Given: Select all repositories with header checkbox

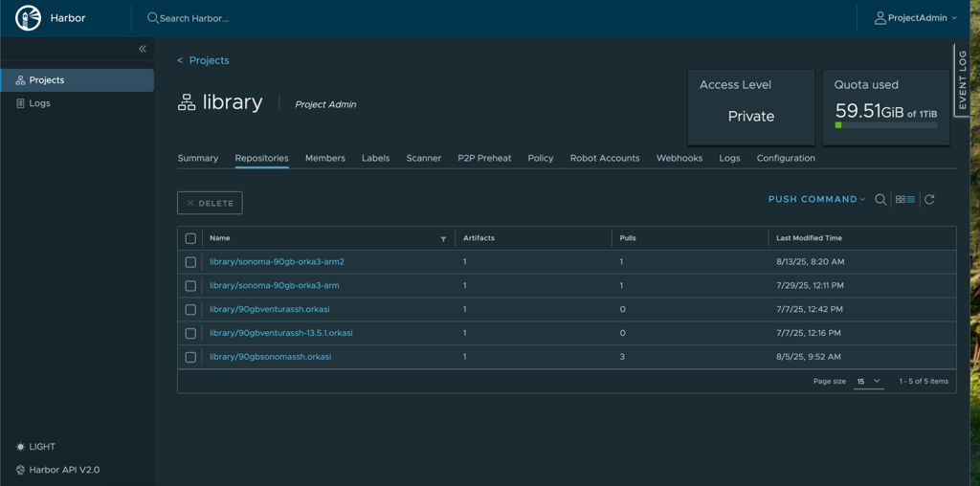Looking at the screenshot, I should pyautogui.click(x=190, y=238).
